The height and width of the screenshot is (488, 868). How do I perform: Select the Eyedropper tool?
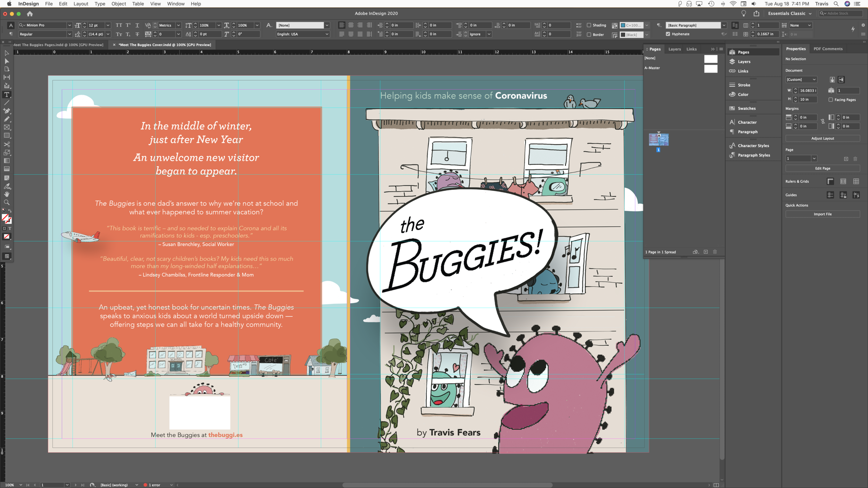tap(7, 186)
